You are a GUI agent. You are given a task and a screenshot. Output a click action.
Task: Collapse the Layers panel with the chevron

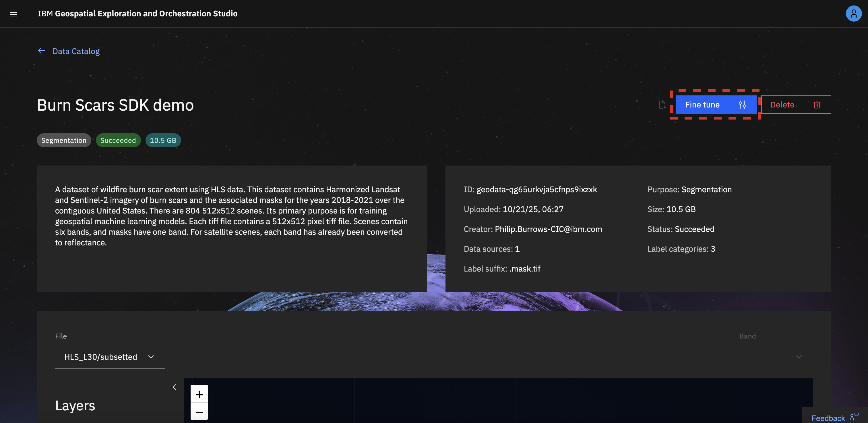click(175, 387)
